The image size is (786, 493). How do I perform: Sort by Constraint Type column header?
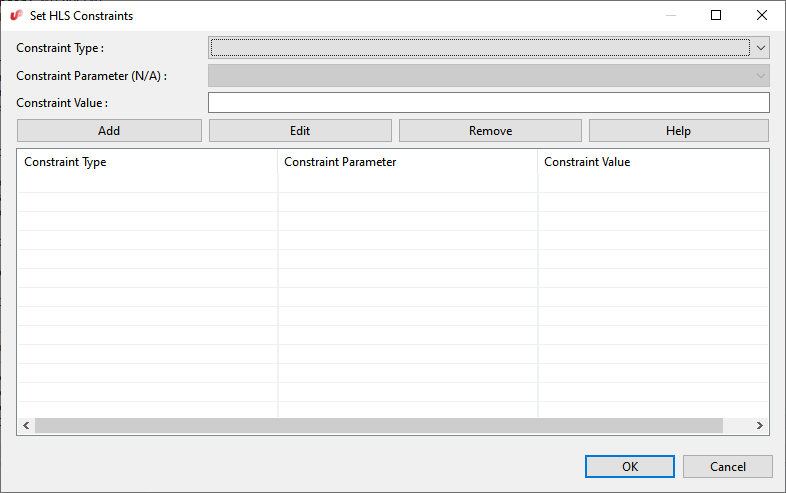(x=146, y=162)
